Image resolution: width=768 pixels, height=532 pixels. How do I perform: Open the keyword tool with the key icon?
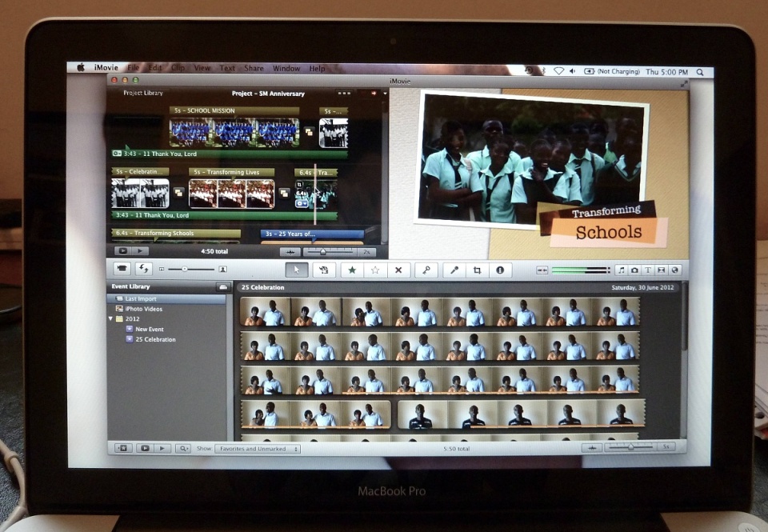point(426,270)
